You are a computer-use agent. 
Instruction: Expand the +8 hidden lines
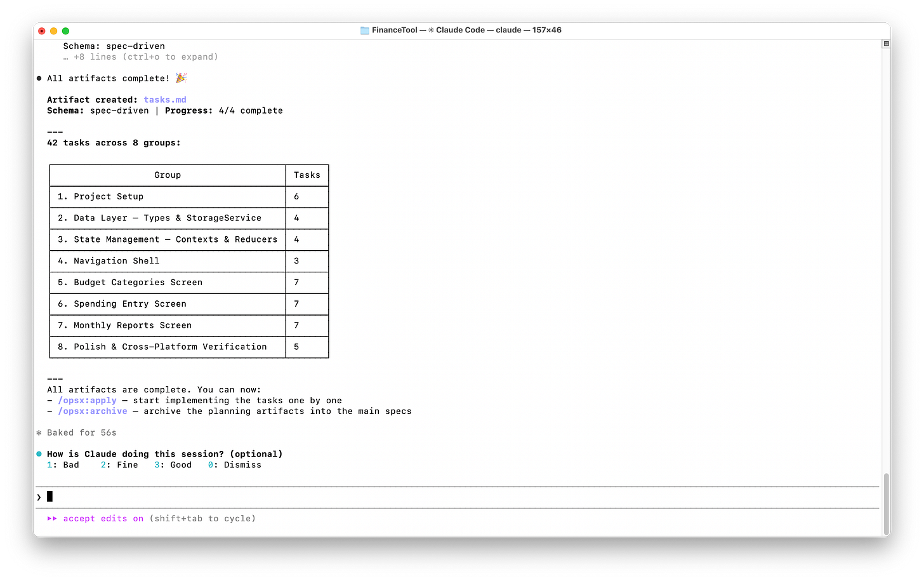click(140, 57)
